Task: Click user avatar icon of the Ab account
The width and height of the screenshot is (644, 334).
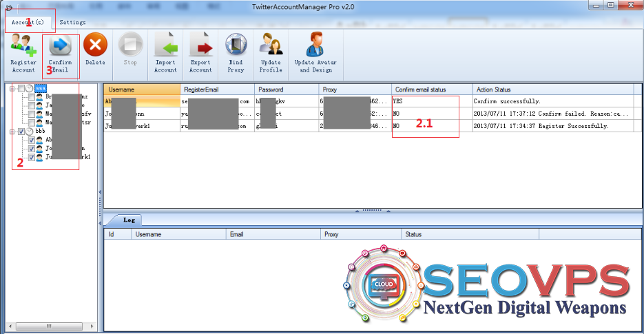Action: (39, 140)
